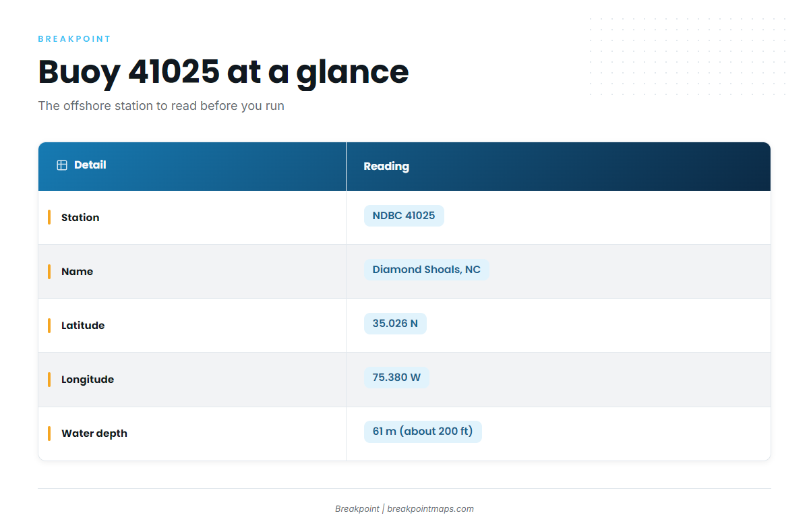
Task: Click the NDBC 41025 value badge
Action: tap(404, 216)
